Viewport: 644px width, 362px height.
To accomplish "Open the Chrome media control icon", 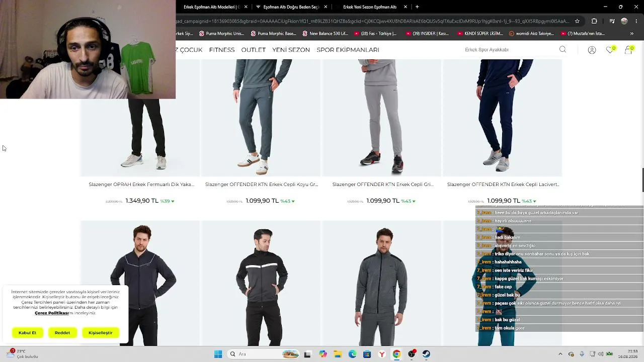I will (612, 21).
